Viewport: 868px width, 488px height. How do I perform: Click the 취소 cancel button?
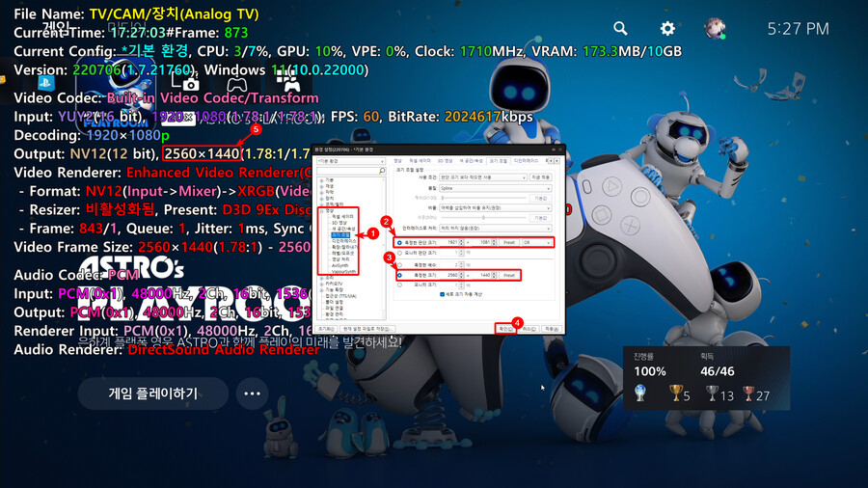(x=529, y=329)
